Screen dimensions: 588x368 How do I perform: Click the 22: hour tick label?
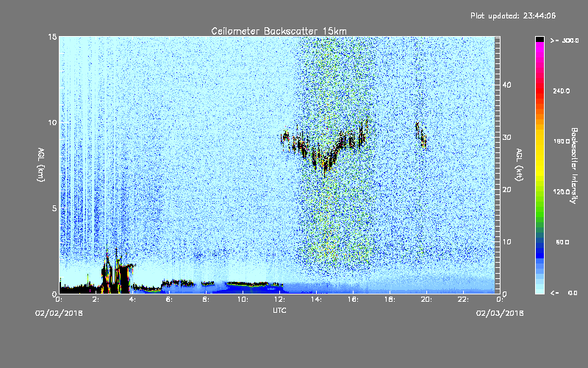tap(464, 300)
